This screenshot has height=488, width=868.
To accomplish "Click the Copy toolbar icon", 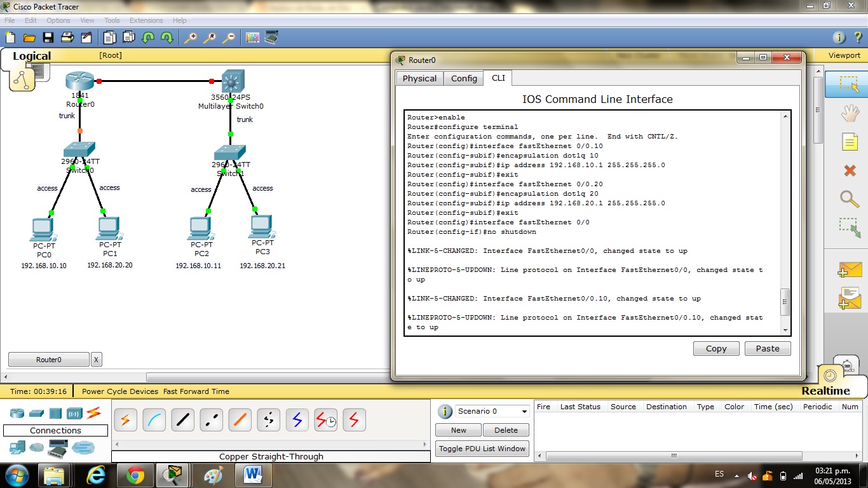I will [x=110, y=37].
